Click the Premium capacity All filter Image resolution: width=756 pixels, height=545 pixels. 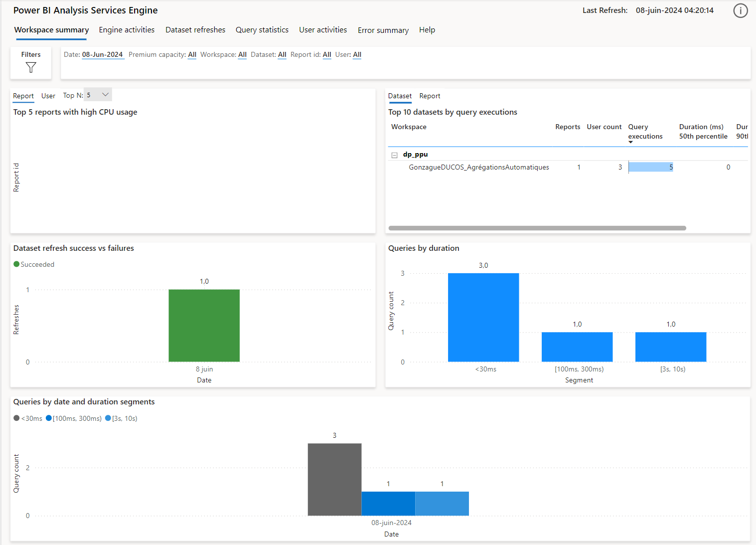click(192, 55)
